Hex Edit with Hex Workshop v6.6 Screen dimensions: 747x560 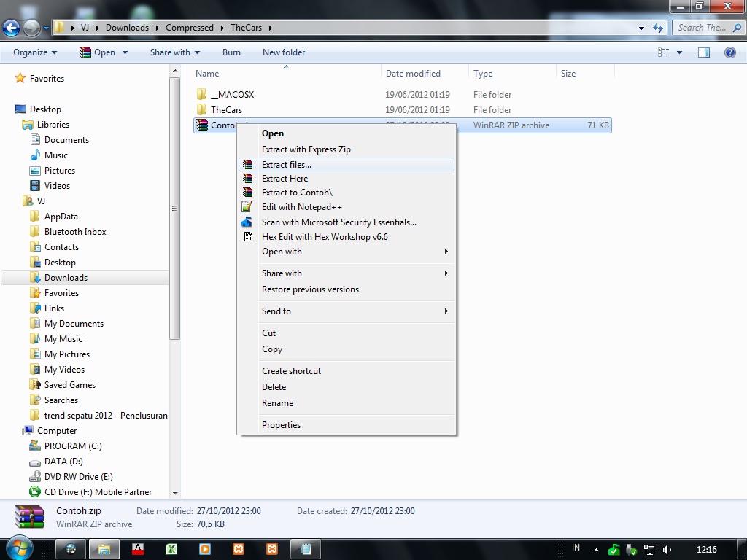(x=325, y=237)
